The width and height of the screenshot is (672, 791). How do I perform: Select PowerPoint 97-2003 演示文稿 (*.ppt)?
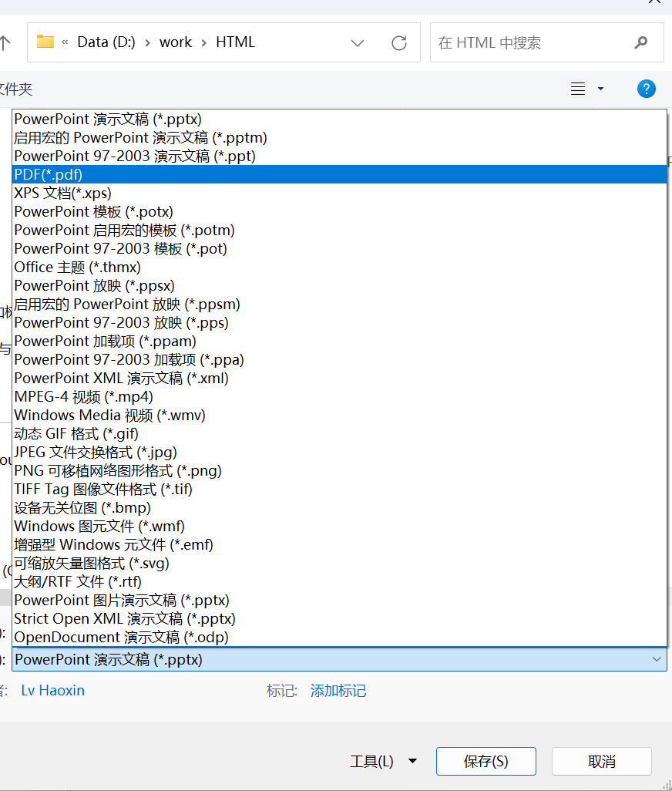click(x=339, y=156)
